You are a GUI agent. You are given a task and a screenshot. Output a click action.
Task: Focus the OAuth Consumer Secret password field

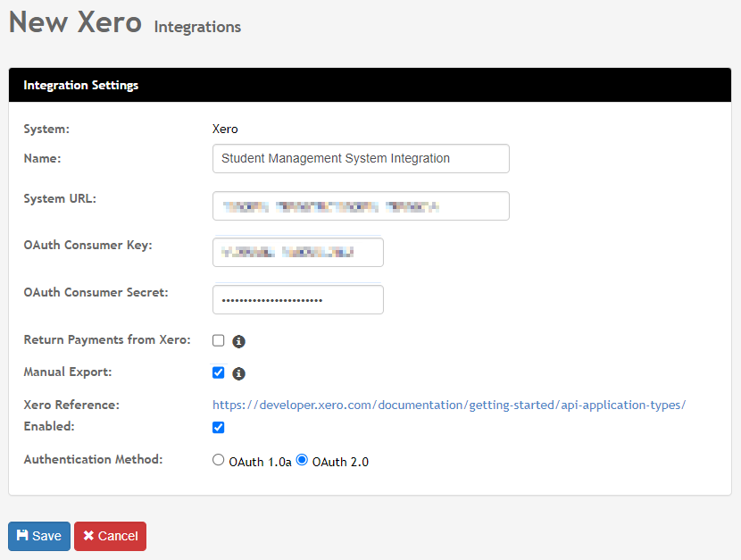pos(298,300)
